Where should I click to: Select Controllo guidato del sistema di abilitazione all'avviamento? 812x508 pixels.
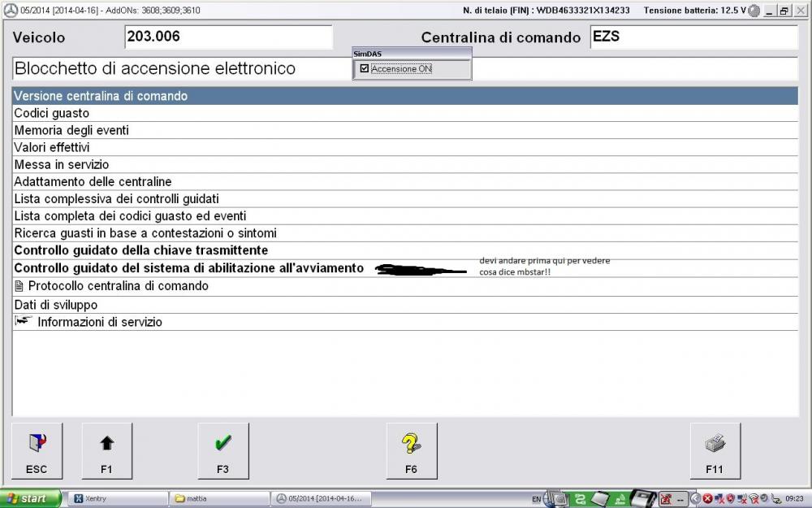[188, 268]
